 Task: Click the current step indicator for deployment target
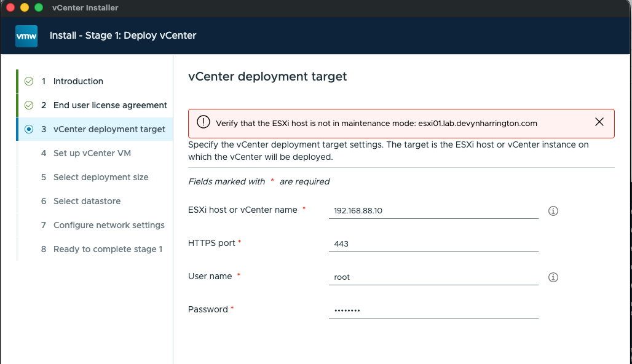pos(29,129)
